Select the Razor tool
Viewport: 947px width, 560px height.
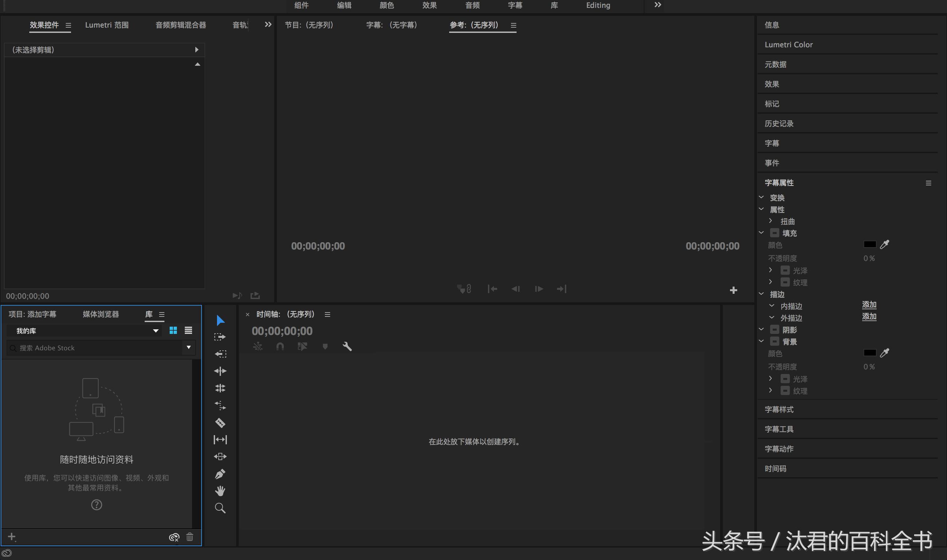(220, 423)
